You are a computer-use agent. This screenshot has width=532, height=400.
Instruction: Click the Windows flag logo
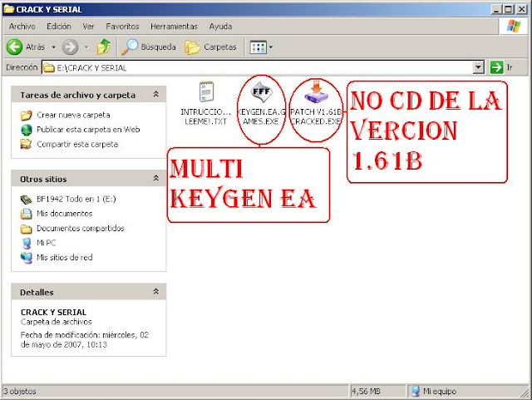click(x=514, y=26)
